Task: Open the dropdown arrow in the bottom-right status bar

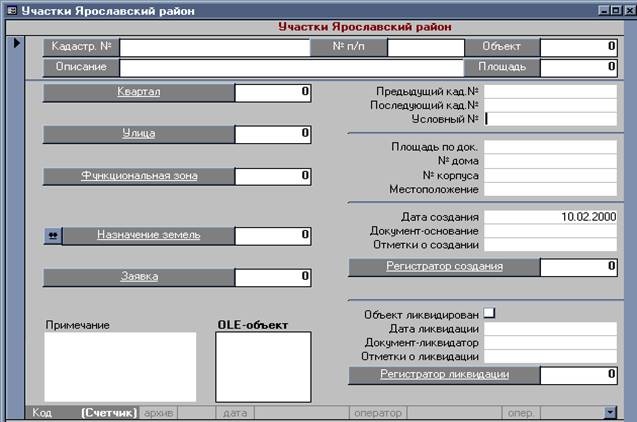Action: [x=610, y=412]
